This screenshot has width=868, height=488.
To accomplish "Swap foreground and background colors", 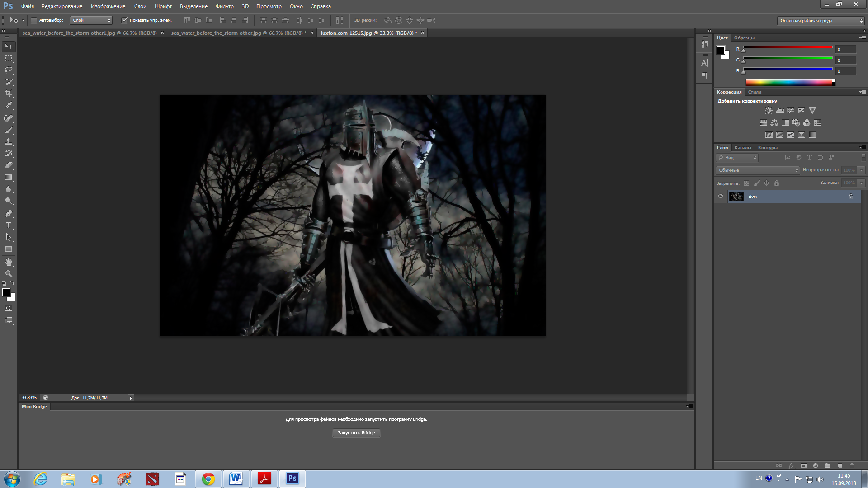I will tap(12, 283).
